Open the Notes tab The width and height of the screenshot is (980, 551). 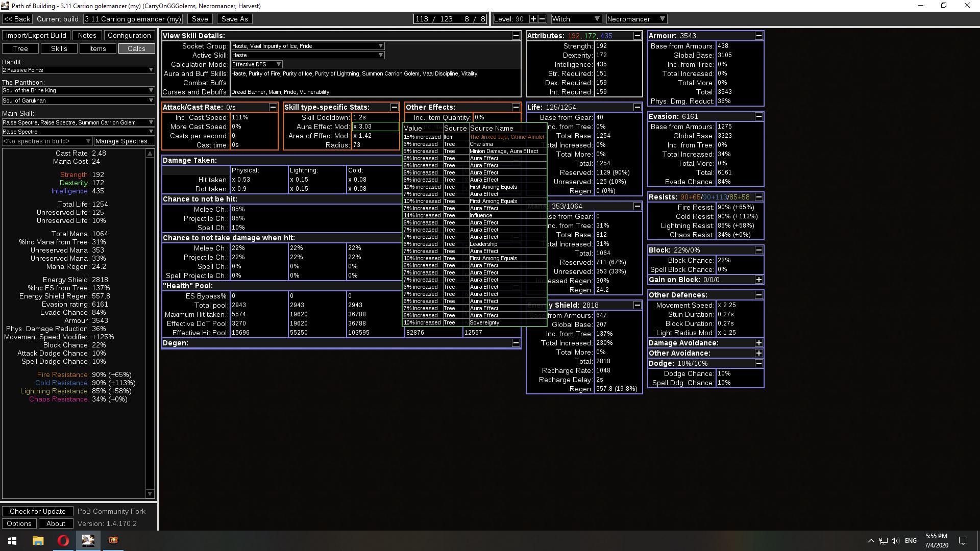pyautogui.click(x=87, y=35)
